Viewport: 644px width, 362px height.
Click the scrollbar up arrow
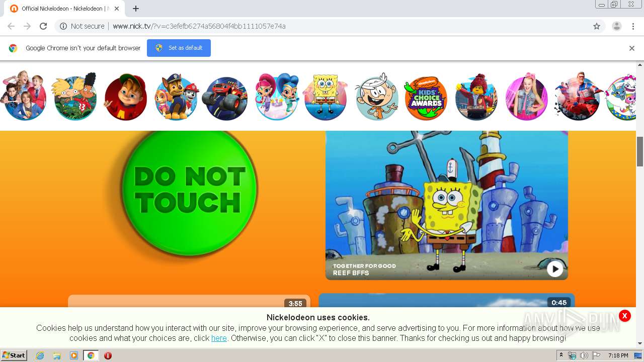pyautogui.click(x=640, y=65)
